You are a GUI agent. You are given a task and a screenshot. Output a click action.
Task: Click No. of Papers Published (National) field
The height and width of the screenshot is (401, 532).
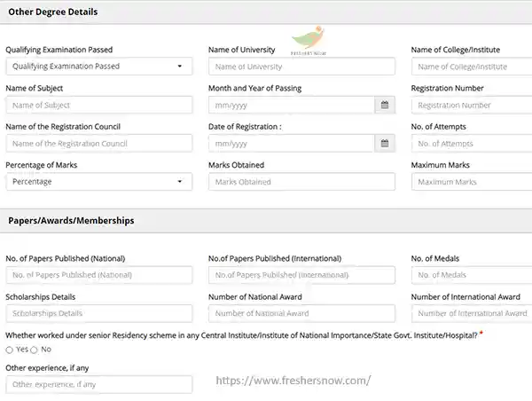pyautogui.click(x=99, y=275)
